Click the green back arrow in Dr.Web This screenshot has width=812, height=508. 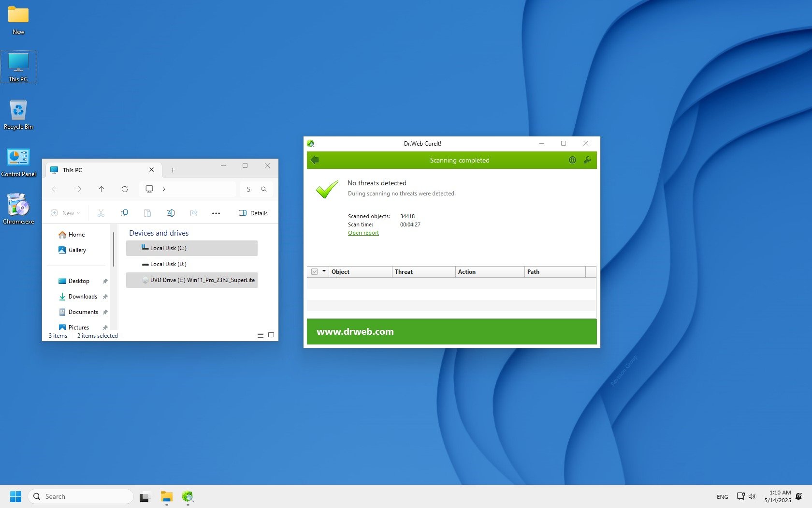(x=315, y=160)
